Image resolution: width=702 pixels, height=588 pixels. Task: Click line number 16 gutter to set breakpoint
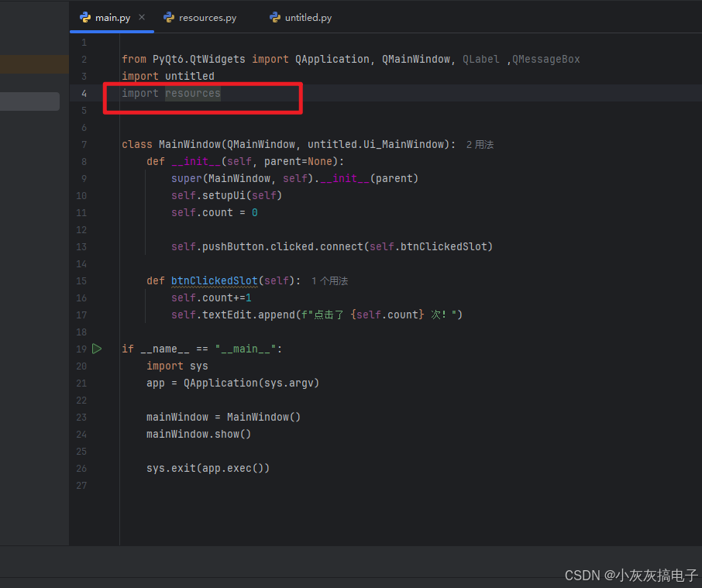pos(81,297)
